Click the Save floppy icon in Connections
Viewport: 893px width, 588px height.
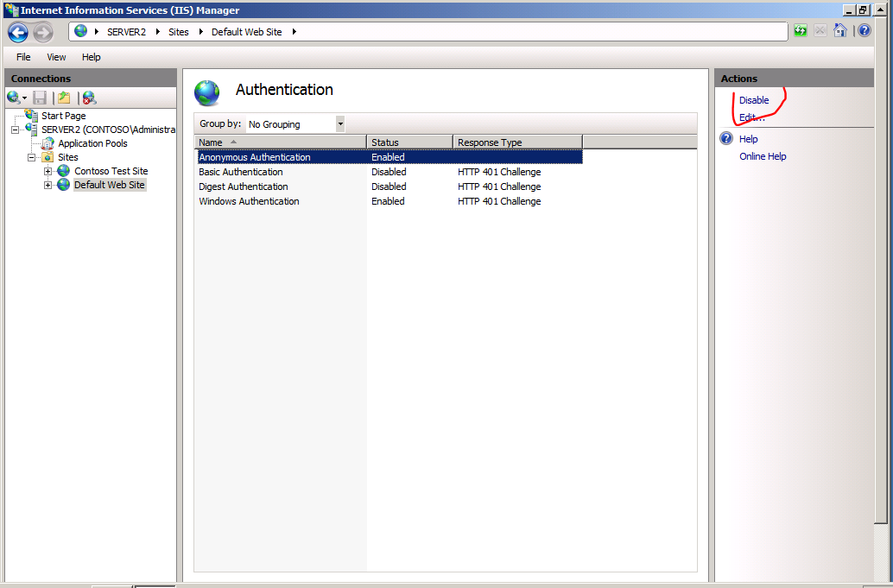(x=40, y=98)
